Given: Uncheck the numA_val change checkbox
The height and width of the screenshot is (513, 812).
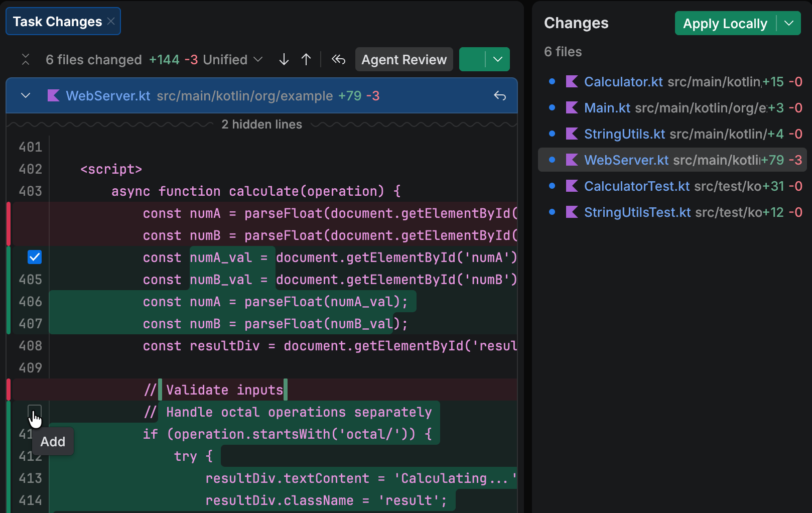Looking at the screenshot, I should [x=35, y=258].
